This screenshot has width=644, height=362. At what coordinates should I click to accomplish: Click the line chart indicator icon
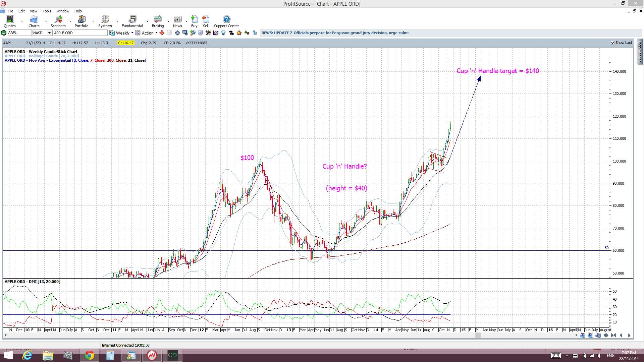(216, 33)
